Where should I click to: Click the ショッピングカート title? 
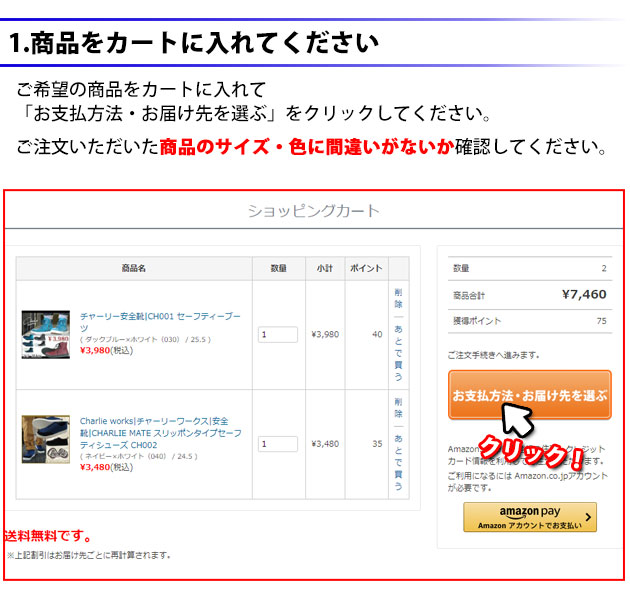pyautogui.click(x=313, y=211)
